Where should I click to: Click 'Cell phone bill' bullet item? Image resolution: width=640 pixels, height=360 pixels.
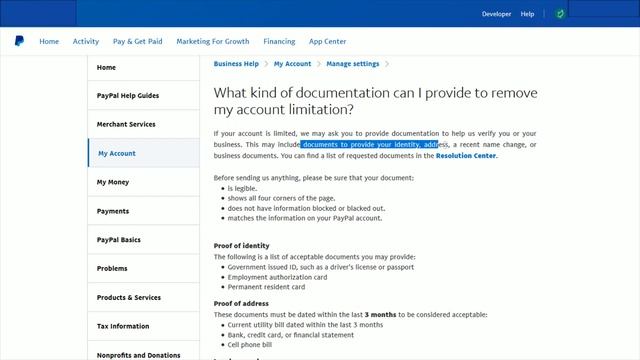click(249, 345)
